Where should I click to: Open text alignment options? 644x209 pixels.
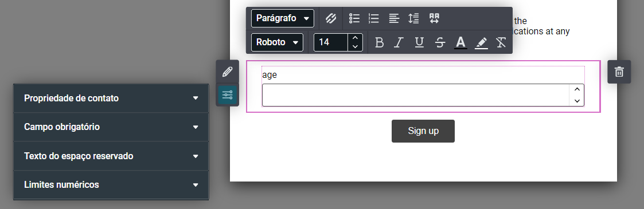pos(395,18)
